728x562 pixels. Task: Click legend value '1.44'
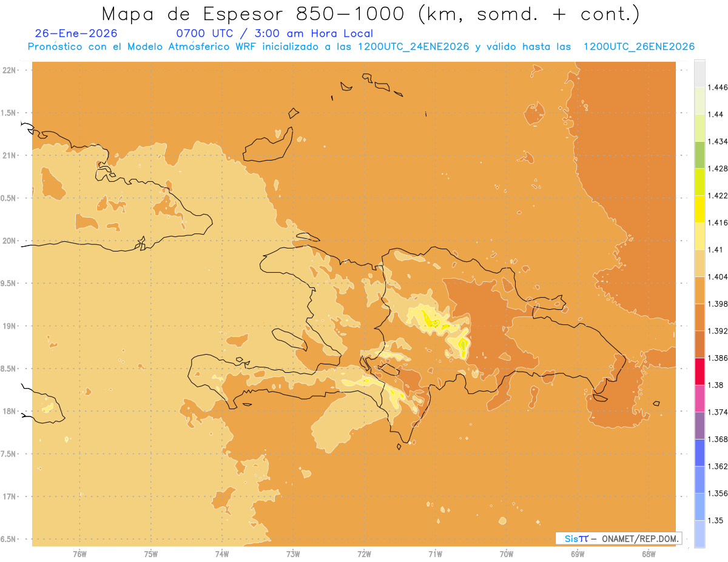pos(715,115)
